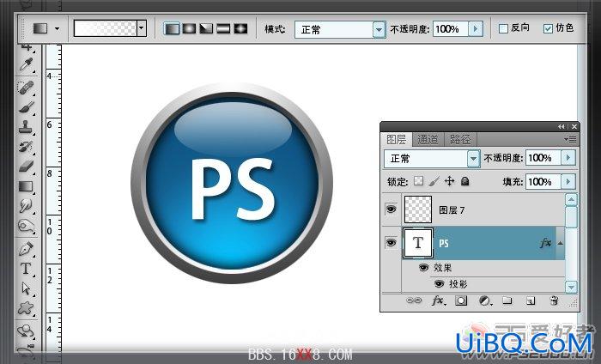
Task: Toggle the 反向 reverse checkbox
Action: click(x=503, y=28)
